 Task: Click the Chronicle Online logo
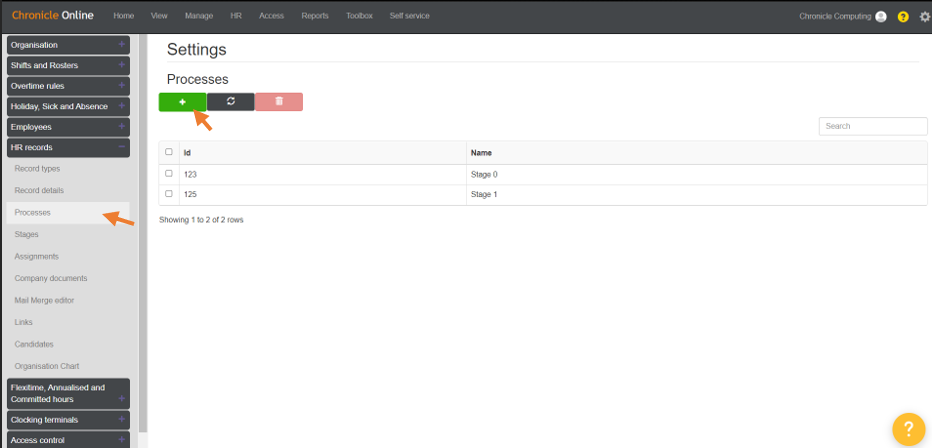[52, 15]
